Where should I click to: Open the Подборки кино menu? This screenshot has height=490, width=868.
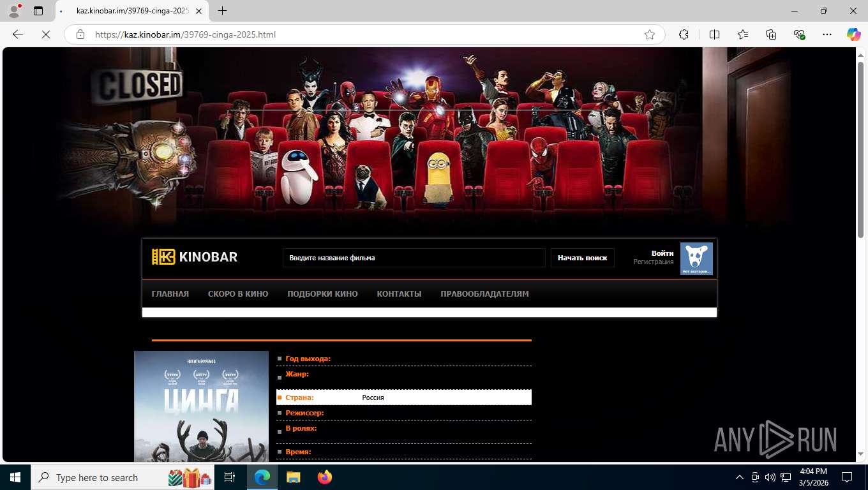(322, 294)
